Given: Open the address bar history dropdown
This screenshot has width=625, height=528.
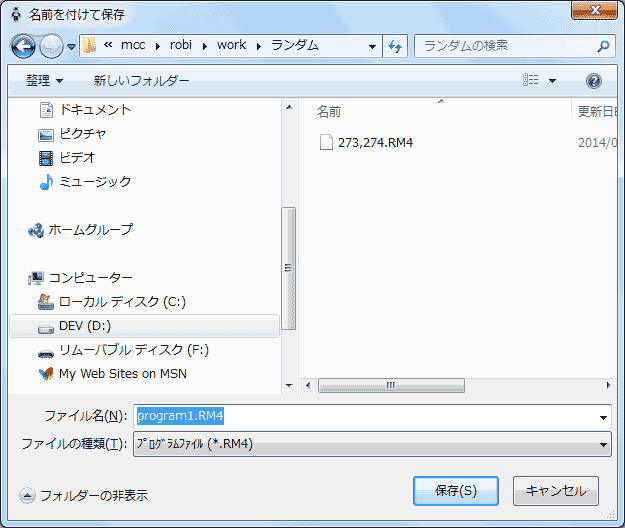Looking at the screenshot, I should (372, 47).
